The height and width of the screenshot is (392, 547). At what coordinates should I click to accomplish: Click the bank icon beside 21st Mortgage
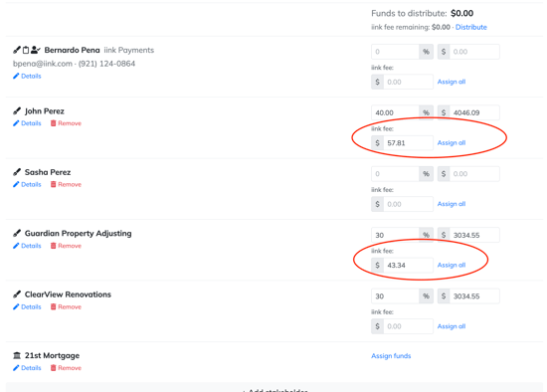[x=17, y=356]
